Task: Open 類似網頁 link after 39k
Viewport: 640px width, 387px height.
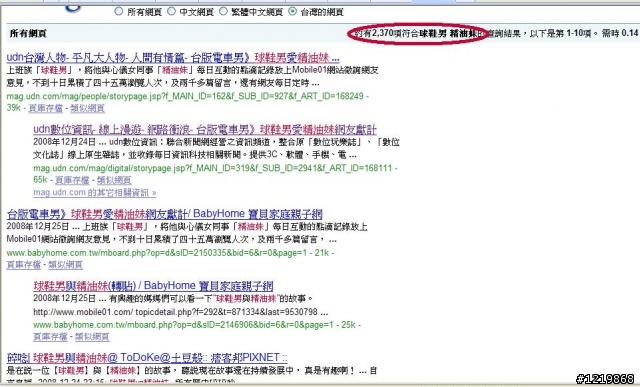Action: tap(87, 108)
